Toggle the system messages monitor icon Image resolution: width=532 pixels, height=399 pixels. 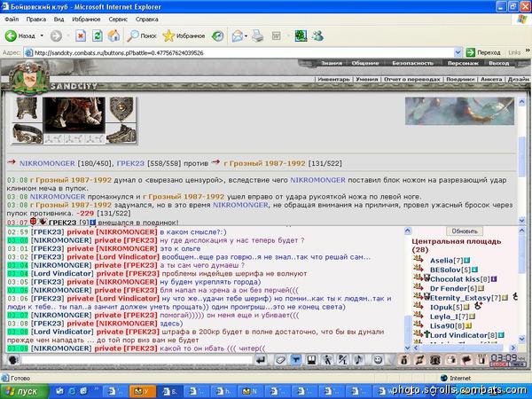[x=311, y=360]
